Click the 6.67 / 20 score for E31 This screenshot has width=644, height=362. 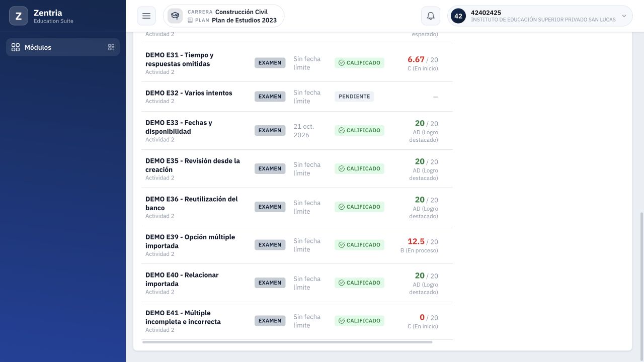click(x=423, y=59)
